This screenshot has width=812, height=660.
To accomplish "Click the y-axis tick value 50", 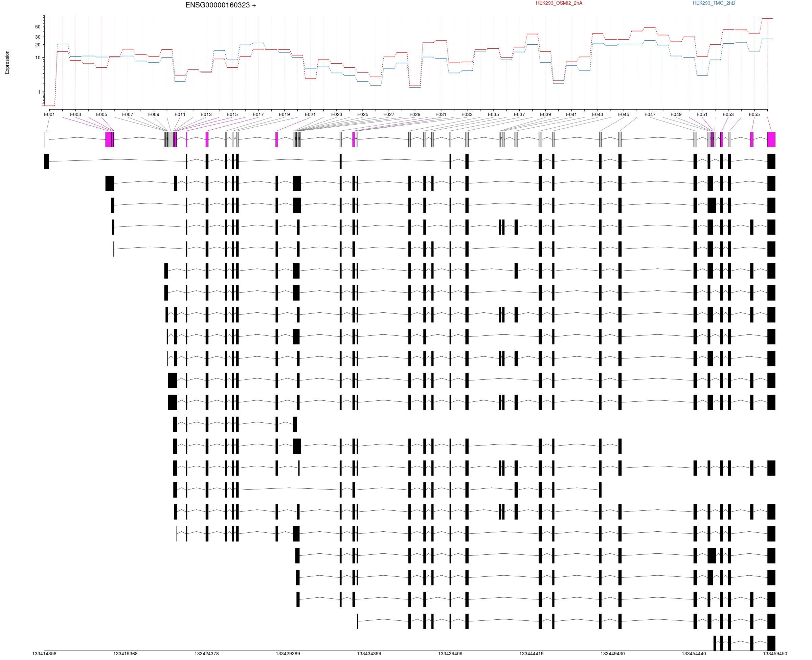I will [38, 27].
